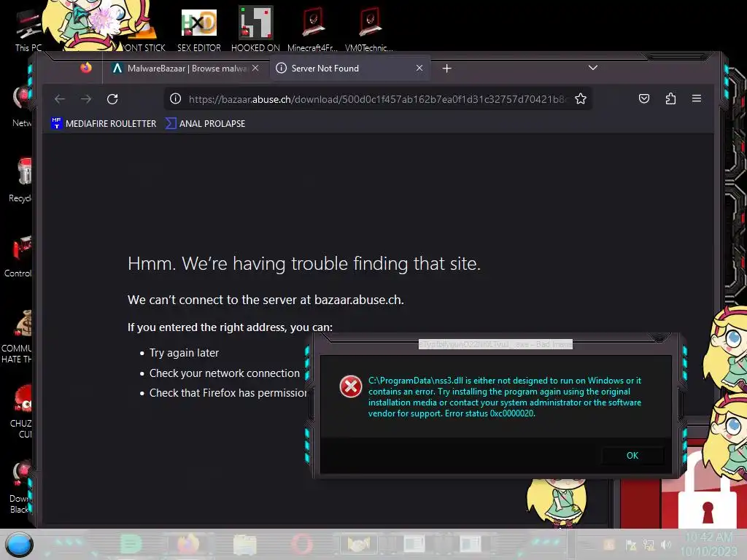Viewport: 747px width, 560px height.
Task: Open the Start orb on taskbar
Action: [x=19, y=544]
